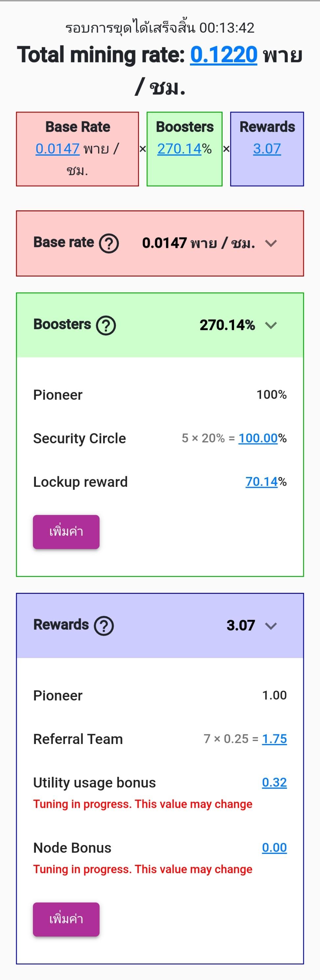This screenshot has width=320, height=980.
Task: Click the Referral Team 1.75 link
Action: click(274, 739)
